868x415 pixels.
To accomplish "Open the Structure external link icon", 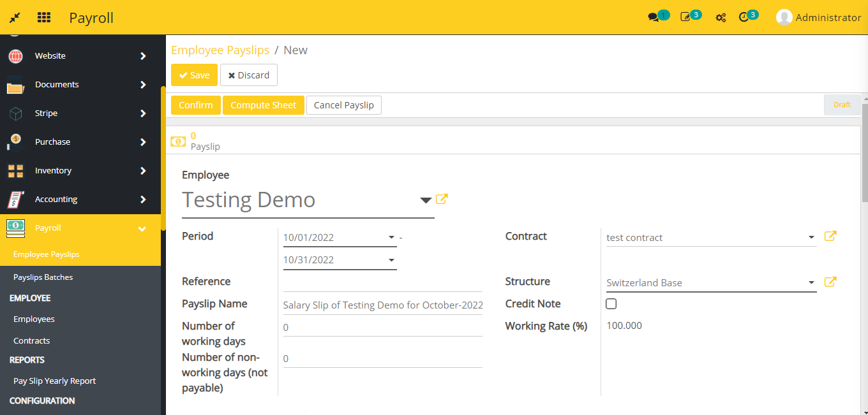I will [830, 282].
